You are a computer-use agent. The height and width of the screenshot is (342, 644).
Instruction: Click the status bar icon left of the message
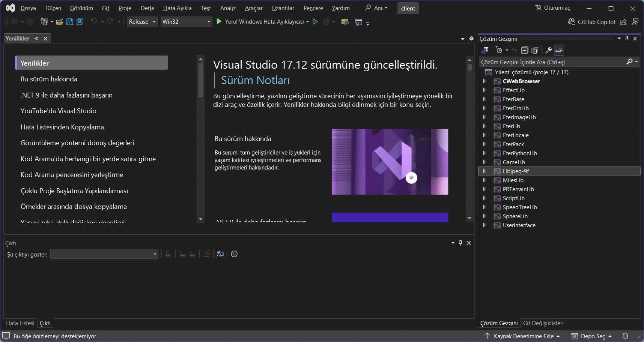click(x=6, y=336)
